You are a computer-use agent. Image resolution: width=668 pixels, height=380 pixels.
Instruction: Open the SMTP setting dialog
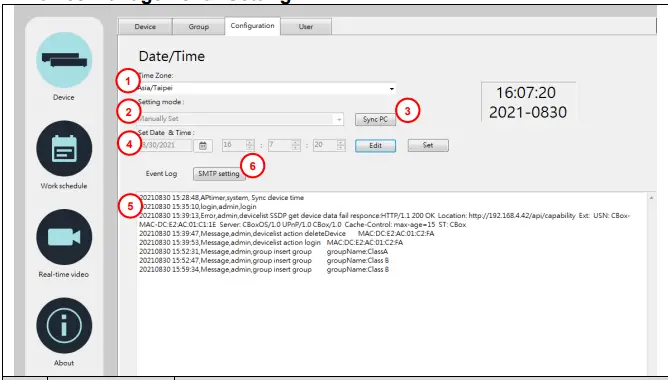tap(219, 174)
